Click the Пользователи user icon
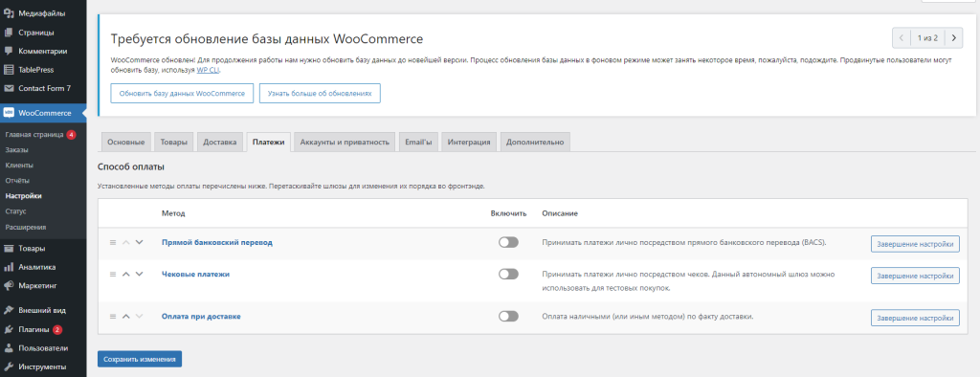 coord(9,348)
